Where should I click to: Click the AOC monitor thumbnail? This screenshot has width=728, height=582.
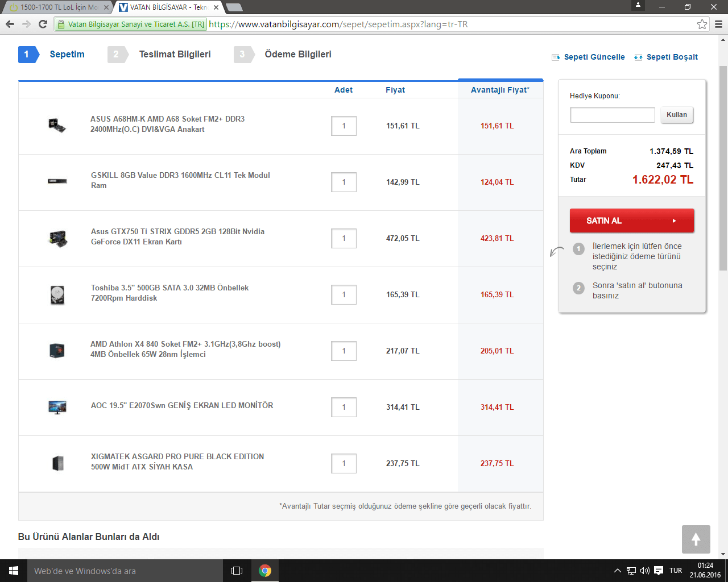[57, 407]
